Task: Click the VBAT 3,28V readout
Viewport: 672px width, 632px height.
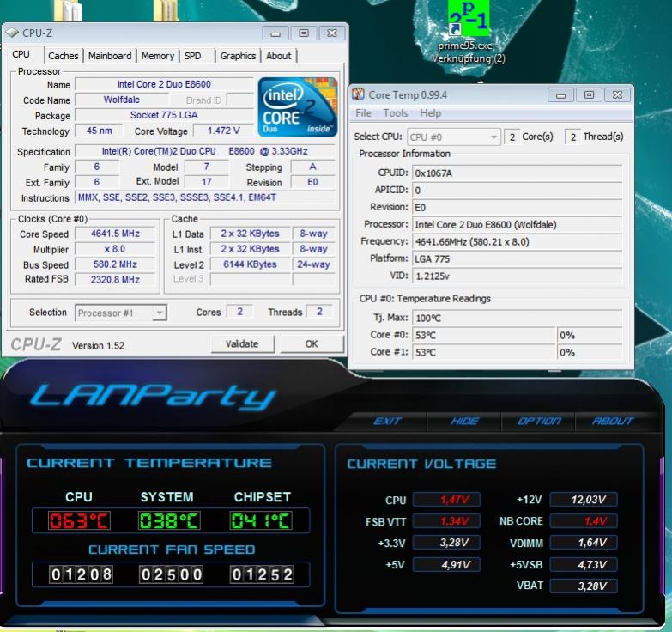Action: [x=584, y=586]
